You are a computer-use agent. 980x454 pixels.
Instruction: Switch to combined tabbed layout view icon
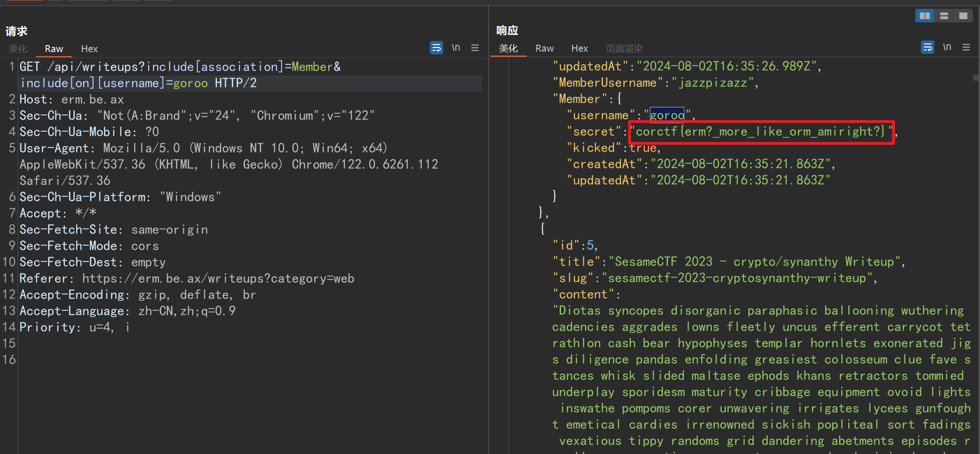[963, 16]
